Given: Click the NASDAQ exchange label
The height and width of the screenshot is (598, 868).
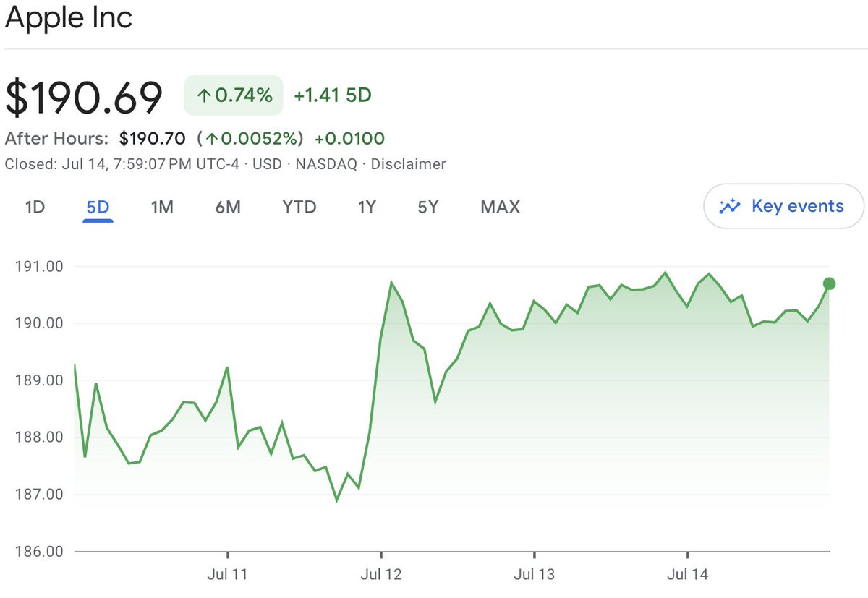Looking at the screenshot, I should (x=325, y=164).
